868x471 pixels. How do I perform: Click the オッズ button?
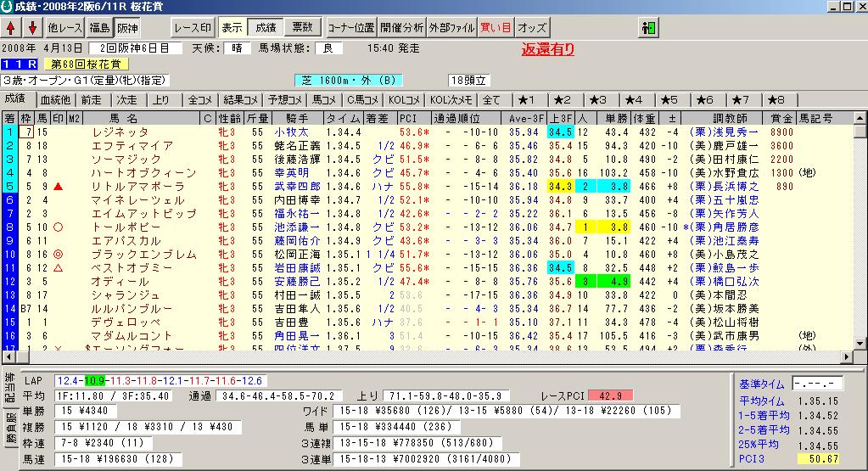tap(532, 27)
